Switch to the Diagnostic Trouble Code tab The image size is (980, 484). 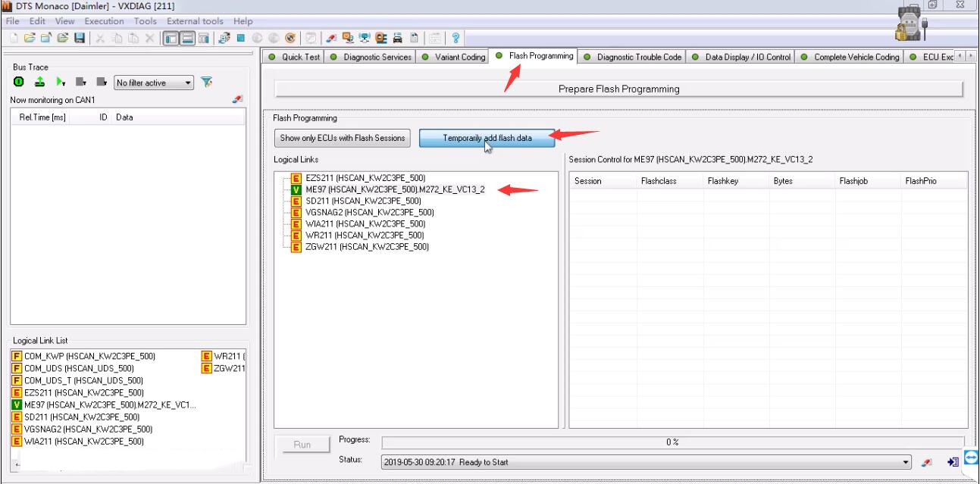click(x=632, y=57)
